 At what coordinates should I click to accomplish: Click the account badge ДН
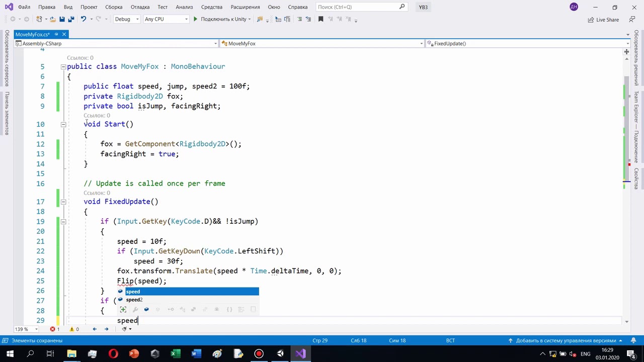(574, 7)
